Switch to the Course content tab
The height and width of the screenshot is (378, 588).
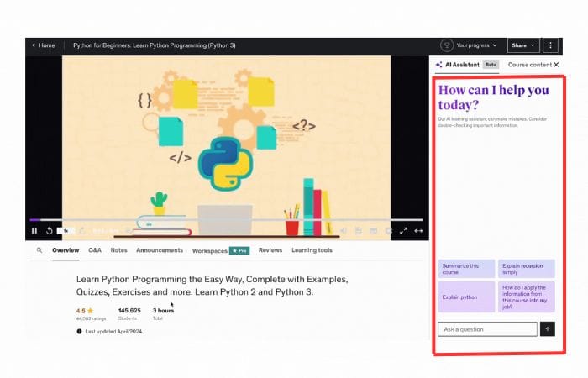click(530, 65)
